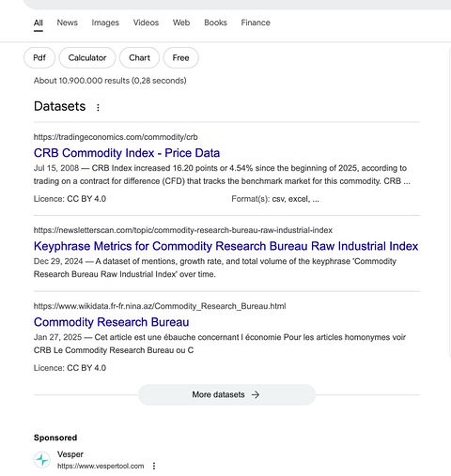
Task: Go to the Books tab
Action: (x=215, y=23)
